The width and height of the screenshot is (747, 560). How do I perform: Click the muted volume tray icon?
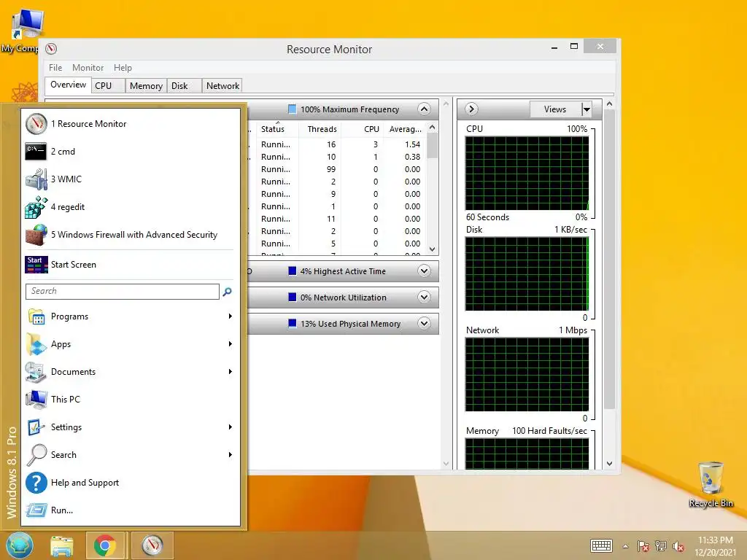678,546
